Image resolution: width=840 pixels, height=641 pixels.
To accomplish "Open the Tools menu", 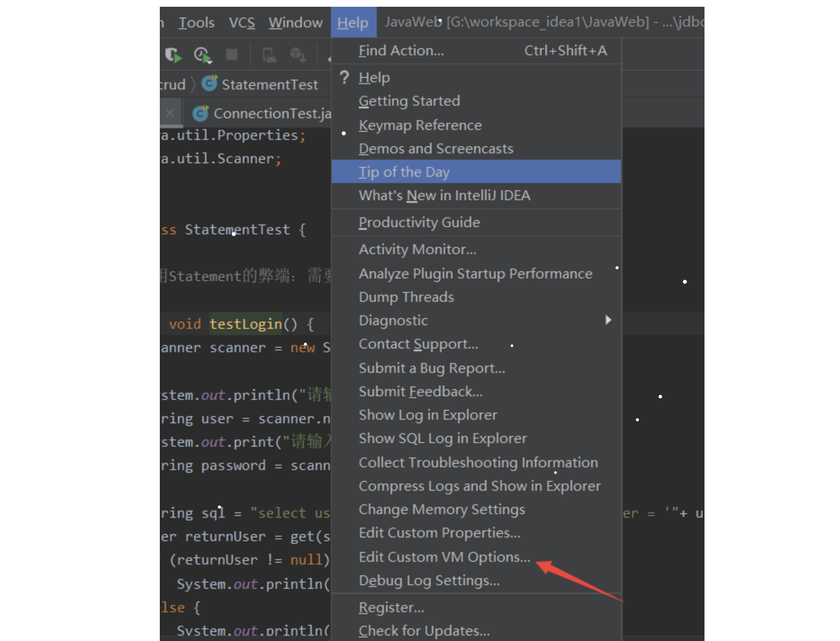I will tap(196, 22).
